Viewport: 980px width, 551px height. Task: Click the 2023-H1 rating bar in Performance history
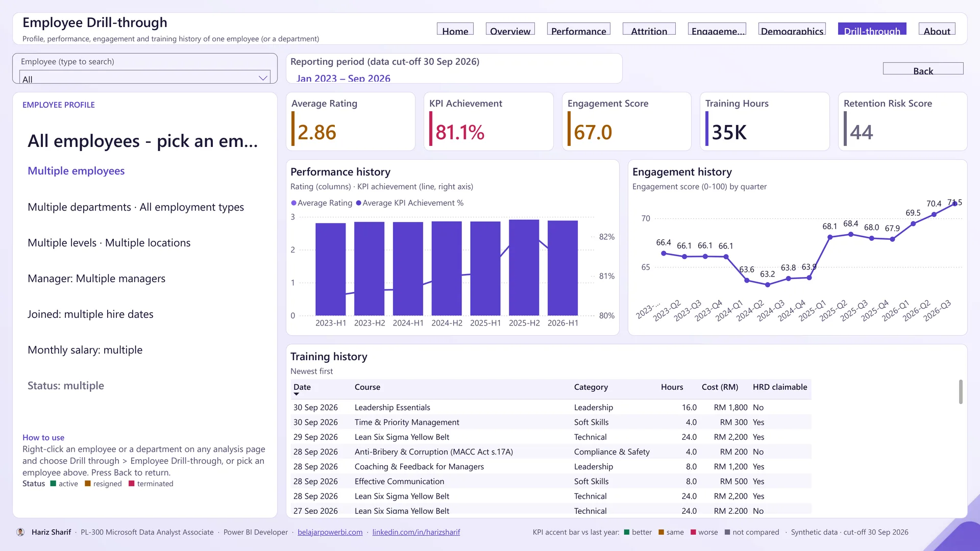(331, 269)
